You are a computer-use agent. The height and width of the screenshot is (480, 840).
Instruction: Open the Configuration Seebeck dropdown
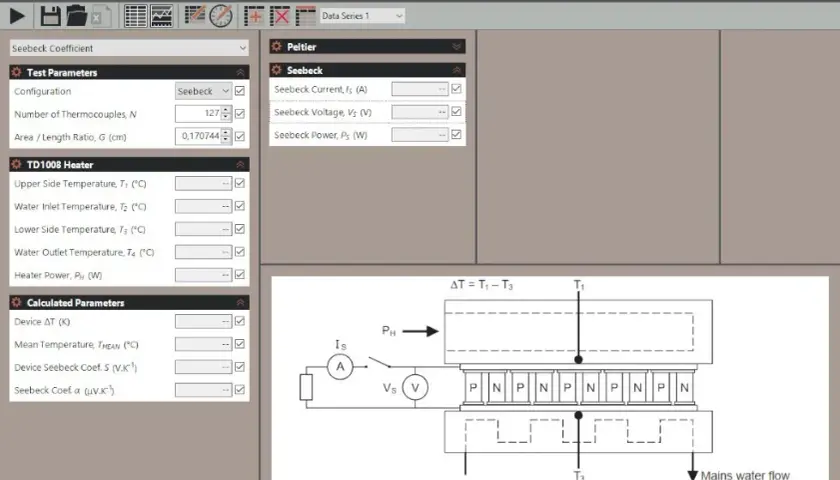(x=204, y=91)
